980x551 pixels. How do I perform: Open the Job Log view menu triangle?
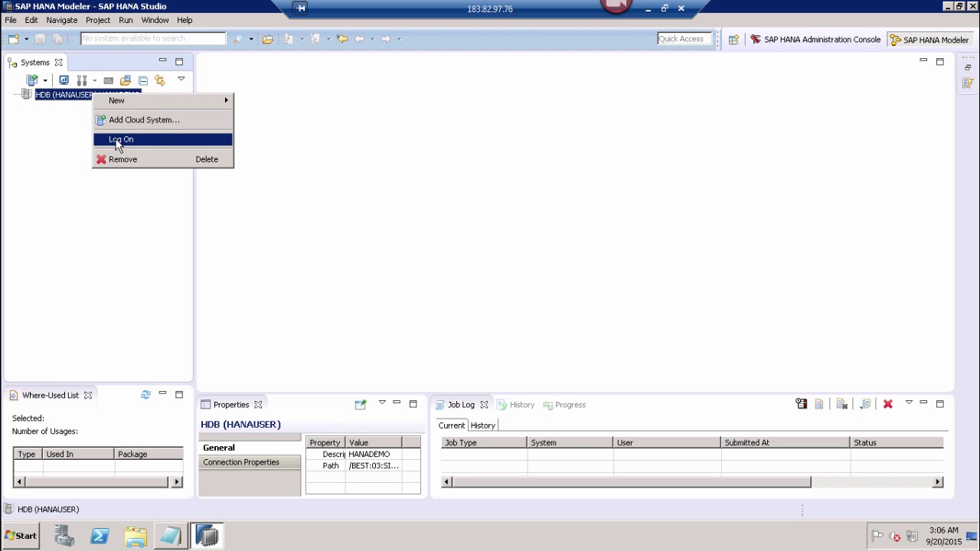pyautogui.click(x=909, y=403)
